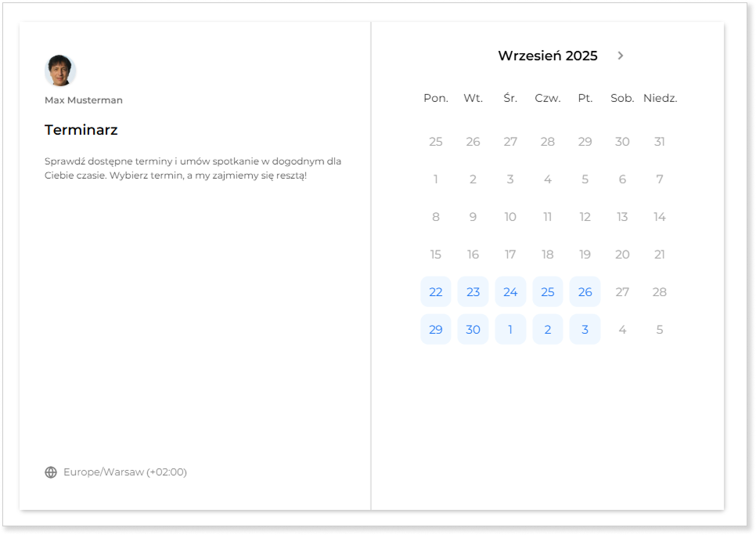This screenshot has height=535, width=756.
Task: Select Monday, September 29
Action: point(436,330)
